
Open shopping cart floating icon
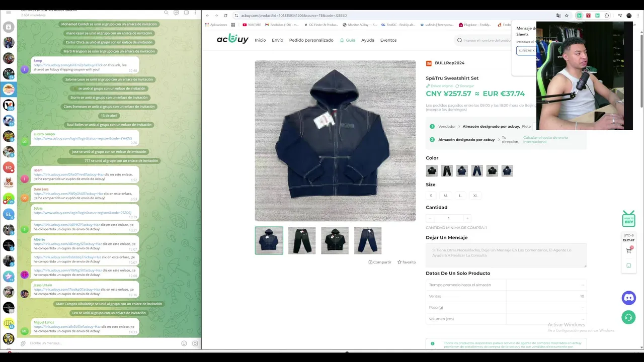click(x=629, y=250)
